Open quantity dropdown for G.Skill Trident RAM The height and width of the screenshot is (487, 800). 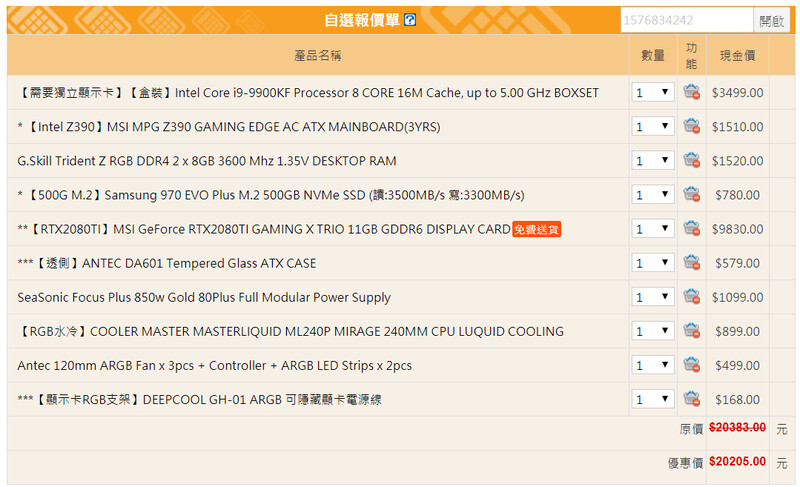click(653, 161)
